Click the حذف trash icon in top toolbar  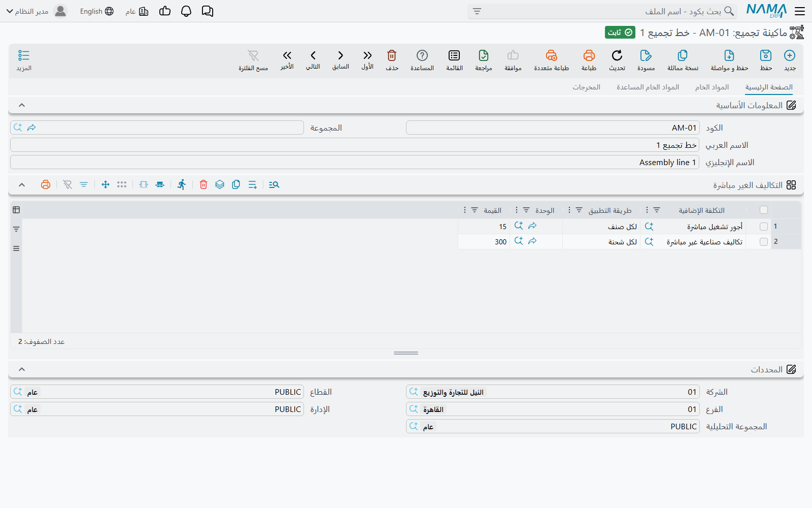pos(392,55)
